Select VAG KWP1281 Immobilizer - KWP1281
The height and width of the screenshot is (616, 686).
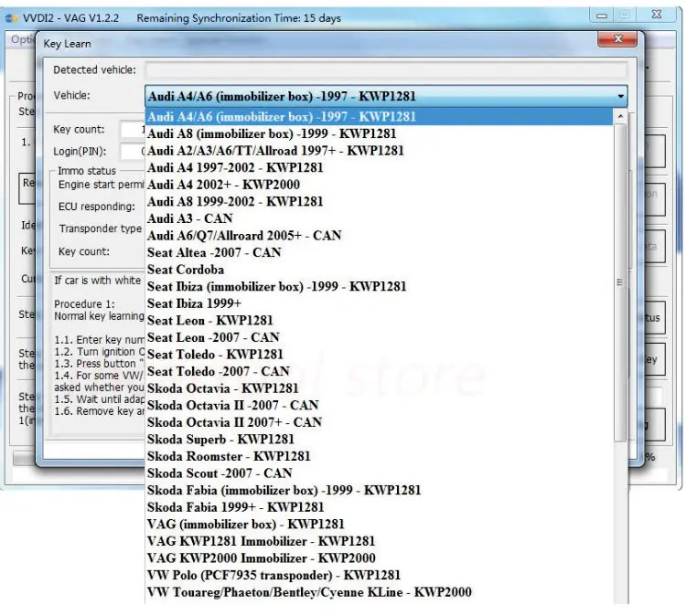click(380, 541)
